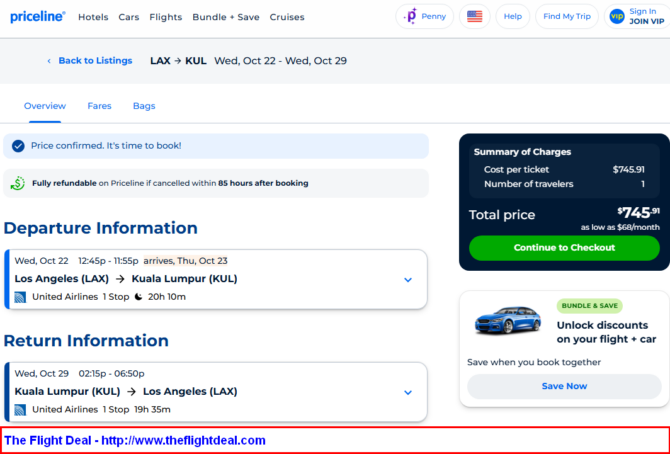Expand the KUL to LAX return details
The image size is (670, 454).
pyautogui.click(x=408, y=392)
